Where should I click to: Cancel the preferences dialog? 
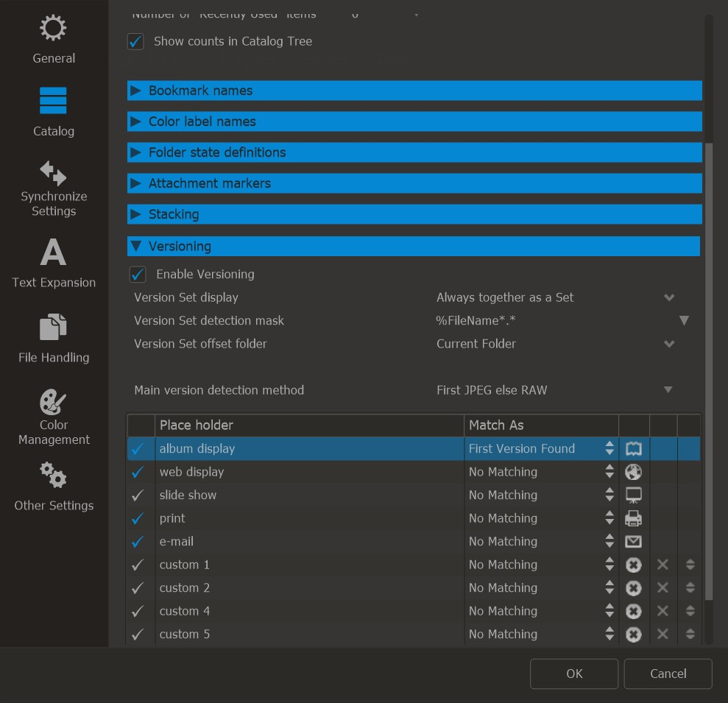tap(668, 674)
